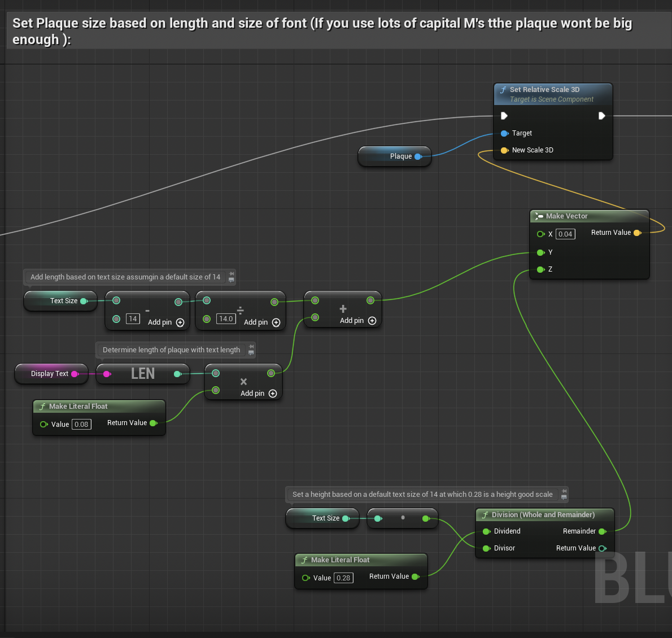Click Add pin on the addition node

[x=372, y=320]
